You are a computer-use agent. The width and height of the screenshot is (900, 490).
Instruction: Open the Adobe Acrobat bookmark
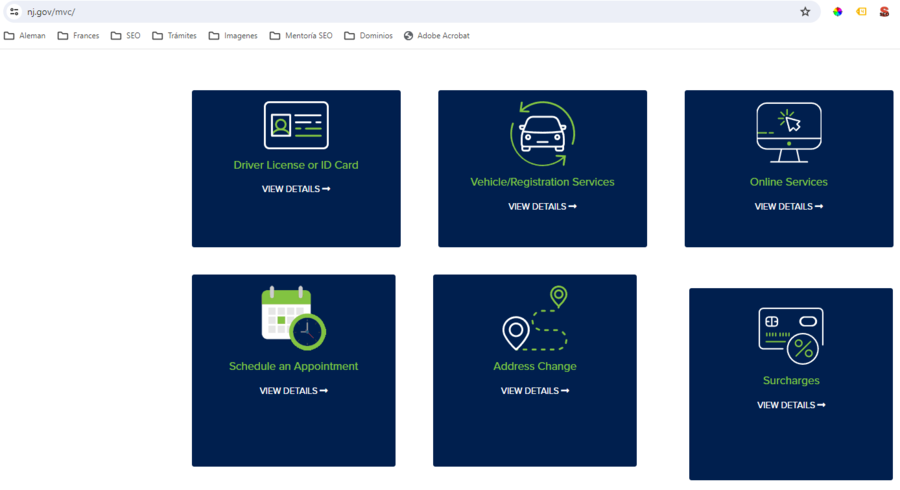tap(436, 36)
